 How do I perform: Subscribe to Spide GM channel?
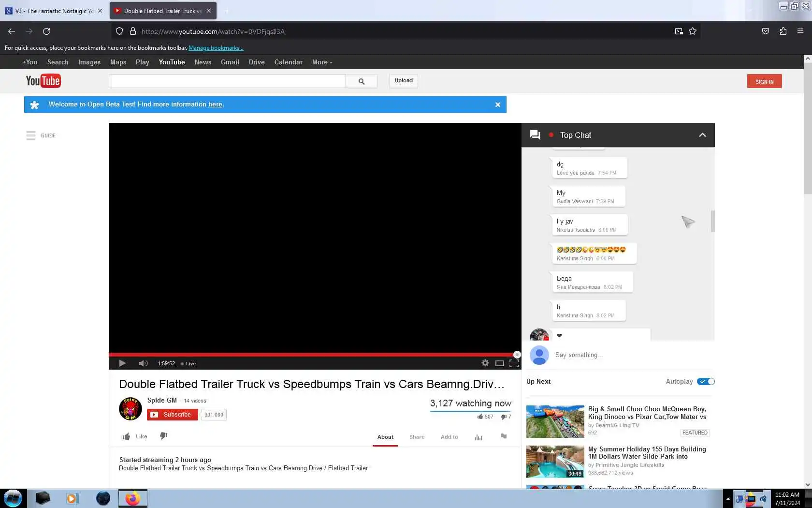coord(173,415)
